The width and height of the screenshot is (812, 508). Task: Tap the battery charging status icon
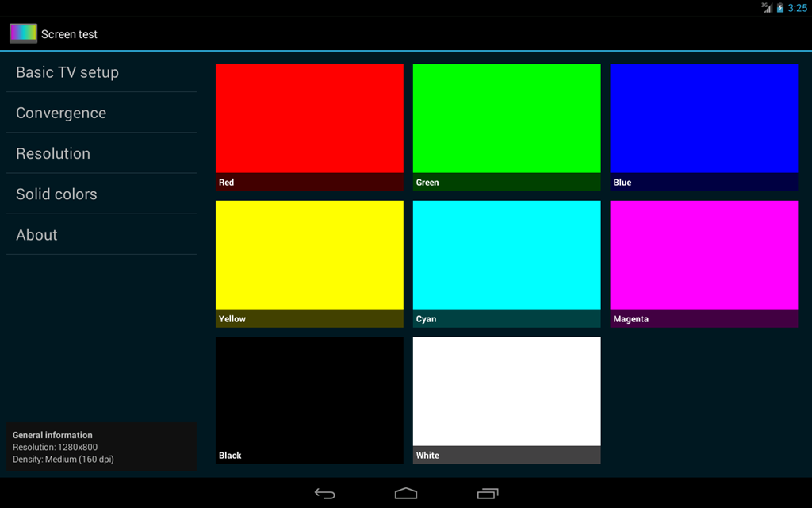point(780,8)
